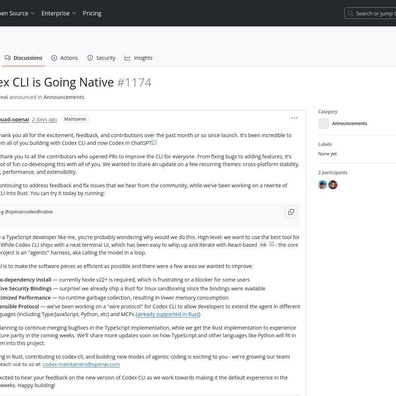
Task: Click the '2 participants' heading
Action: pos(333,173)
